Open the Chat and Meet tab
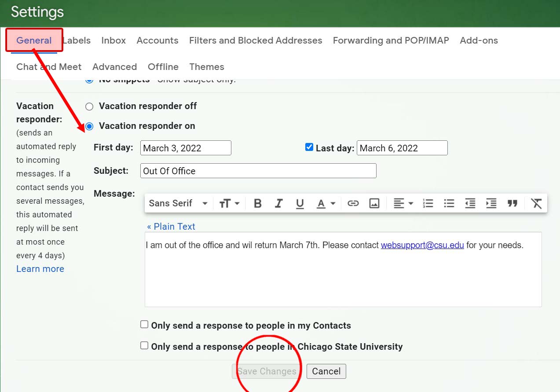The height and width of the screenshot is (392, 560). click(49, 67)
